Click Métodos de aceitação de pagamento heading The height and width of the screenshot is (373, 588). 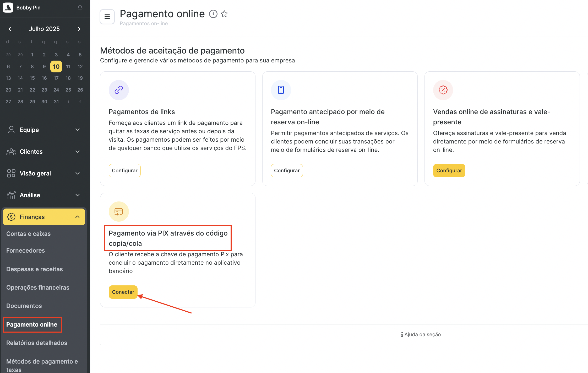click(x=172, y=51)
